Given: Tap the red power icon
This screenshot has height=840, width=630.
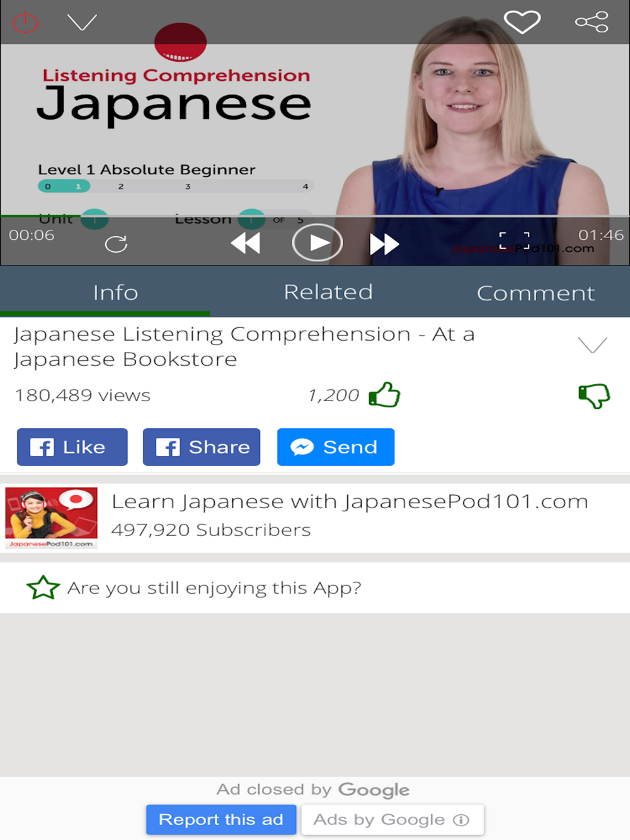Looking at the screenshot, I should pos(26,23).
